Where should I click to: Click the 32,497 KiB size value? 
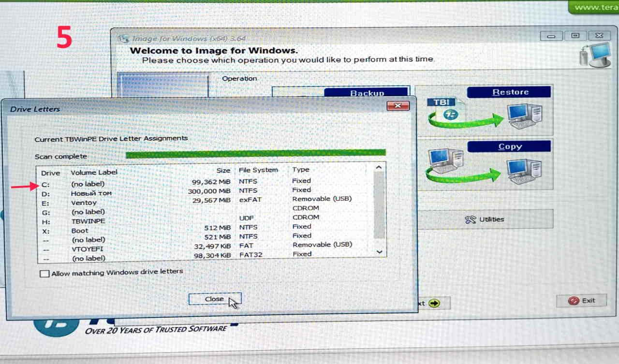click(212, 246)
